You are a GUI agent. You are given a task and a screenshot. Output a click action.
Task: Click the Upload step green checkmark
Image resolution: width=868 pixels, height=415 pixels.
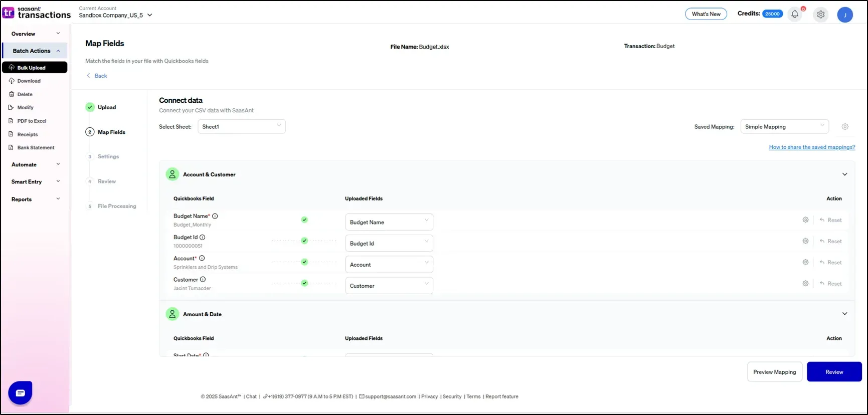[x=90, y=107]
